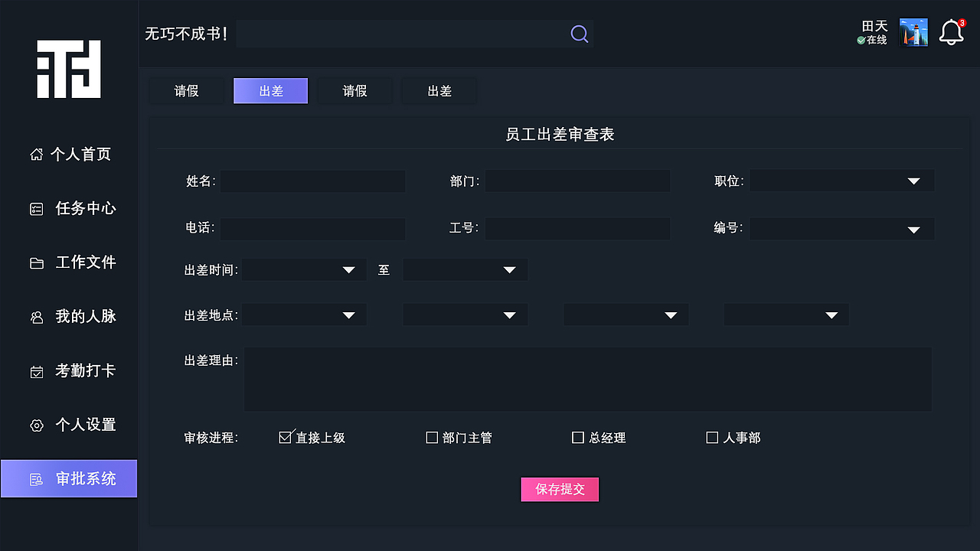
Task: Click the 我的人脉 contacts icon
Action: (x=36, y=316)
